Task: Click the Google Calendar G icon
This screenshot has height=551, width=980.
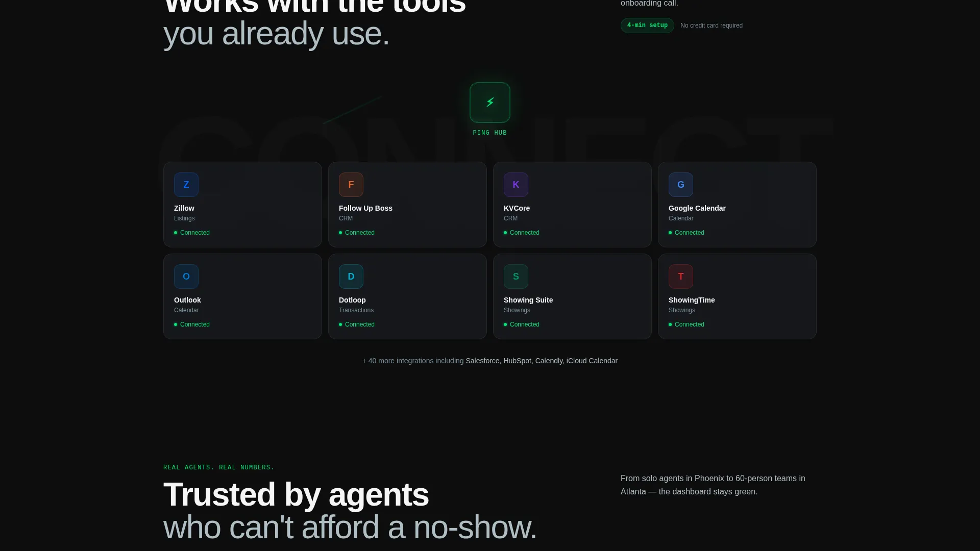Action: [x=681, y=185]
